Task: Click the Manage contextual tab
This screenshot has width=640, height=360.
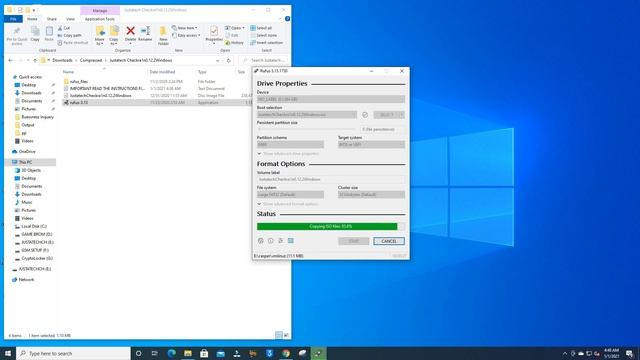Action: 100,10
